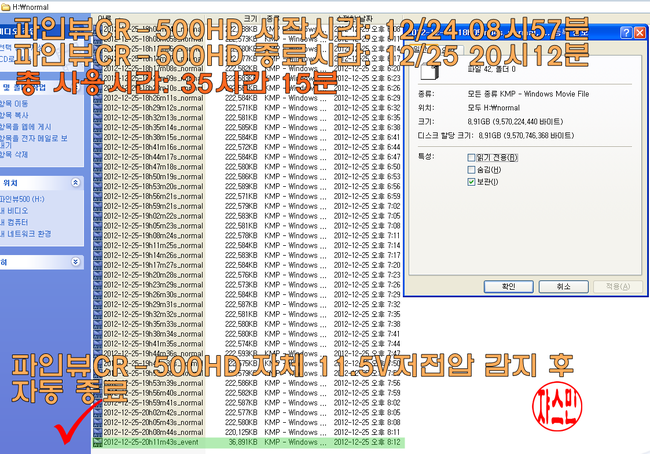The image size is (650, 454).
Task: Click 항목을 전자 메일로 보내기 link
Action: [x=33, y=141]
